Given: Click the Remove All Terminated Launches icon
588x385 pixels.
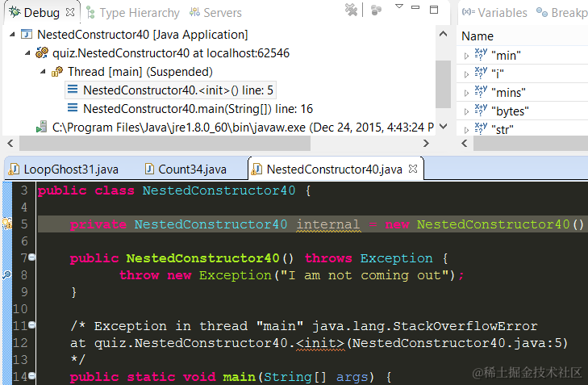Looking at the screenshot, I should pyautogui.click(x=352, y=10).
